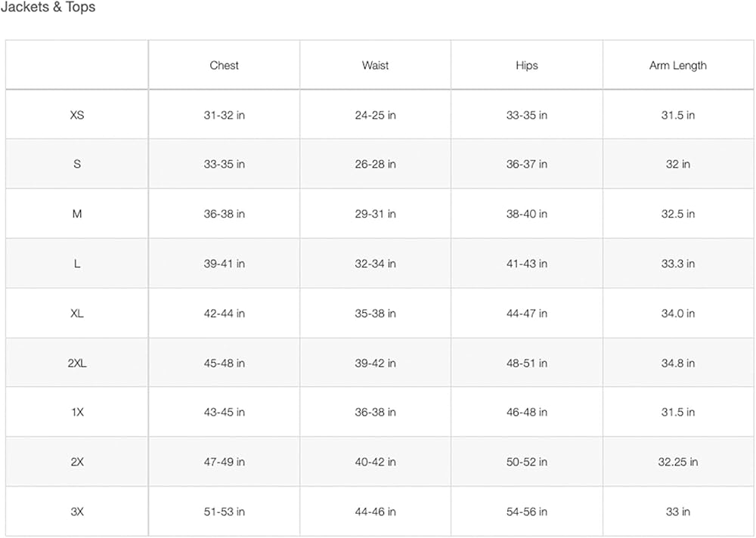Screen dimensions: 756x538
Task: Select the Chest column header
Action: click(224, 66)
